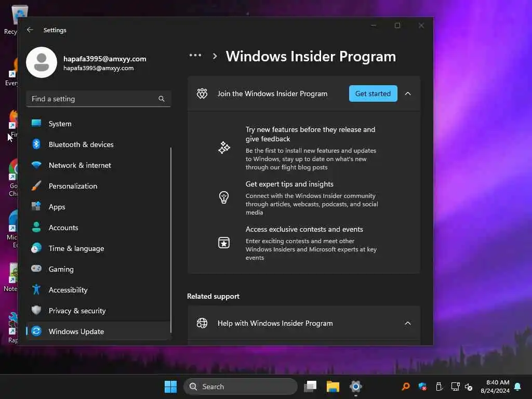Click the sidebar vertical scrollbar

(170, 240)
